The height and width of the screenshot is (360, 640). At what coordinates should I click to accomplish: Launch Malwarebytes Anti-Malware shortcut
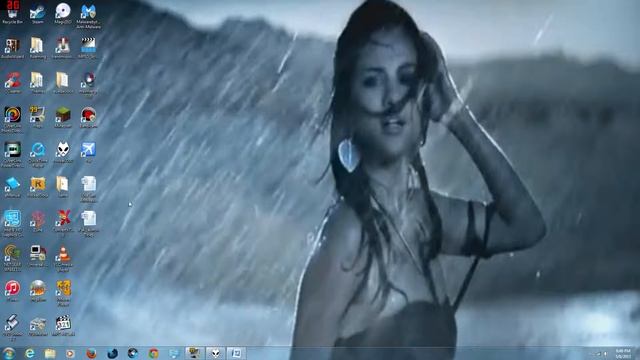(x=88, y=16)
